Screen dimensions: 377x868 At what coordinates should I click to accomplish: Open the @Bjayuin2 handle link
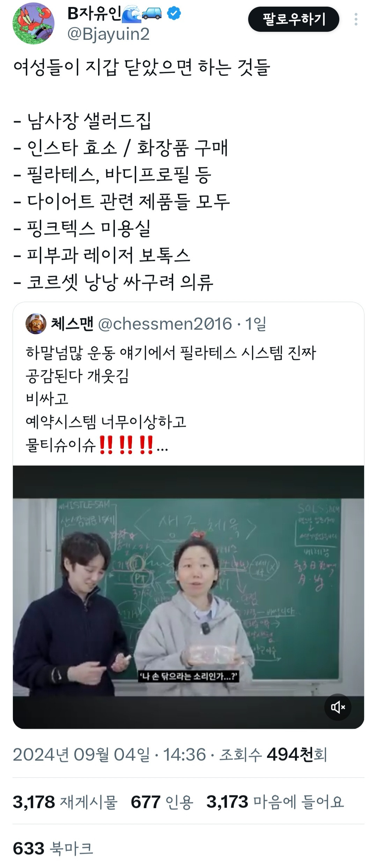click(108, 34)
